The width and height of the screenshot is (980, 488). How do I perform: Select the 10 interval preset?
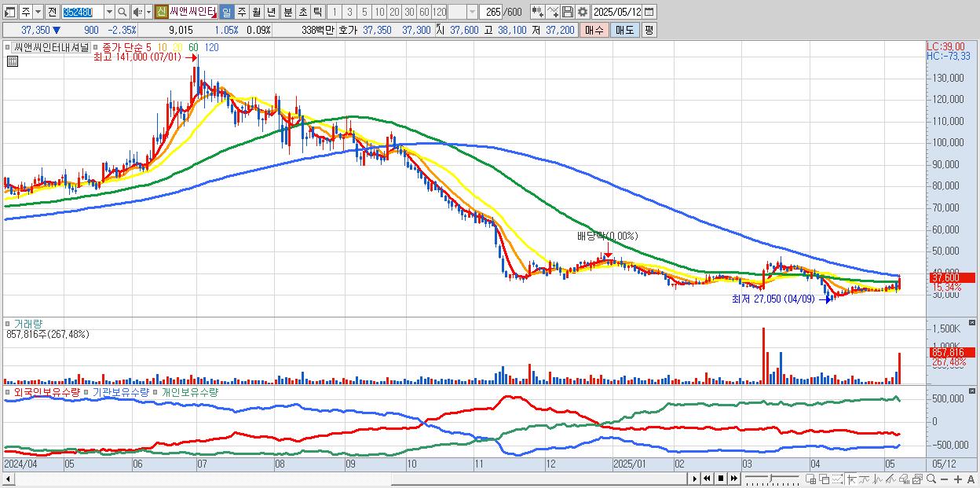(x=379, y=12)
